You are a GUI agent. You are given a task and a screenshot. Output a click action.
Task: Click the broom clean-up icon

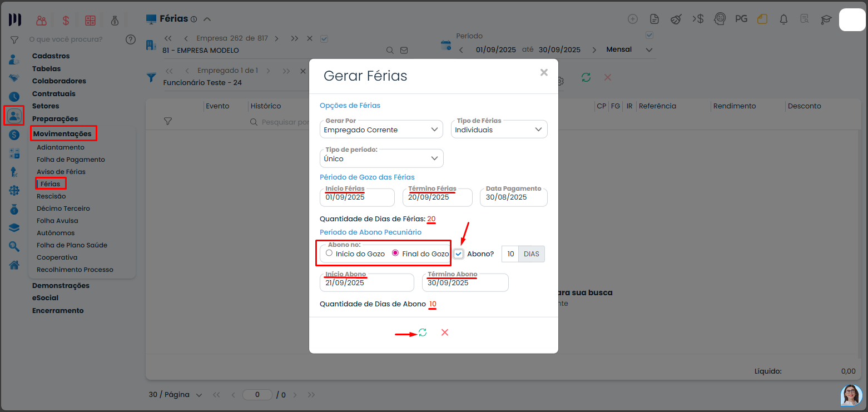[676, 19]
